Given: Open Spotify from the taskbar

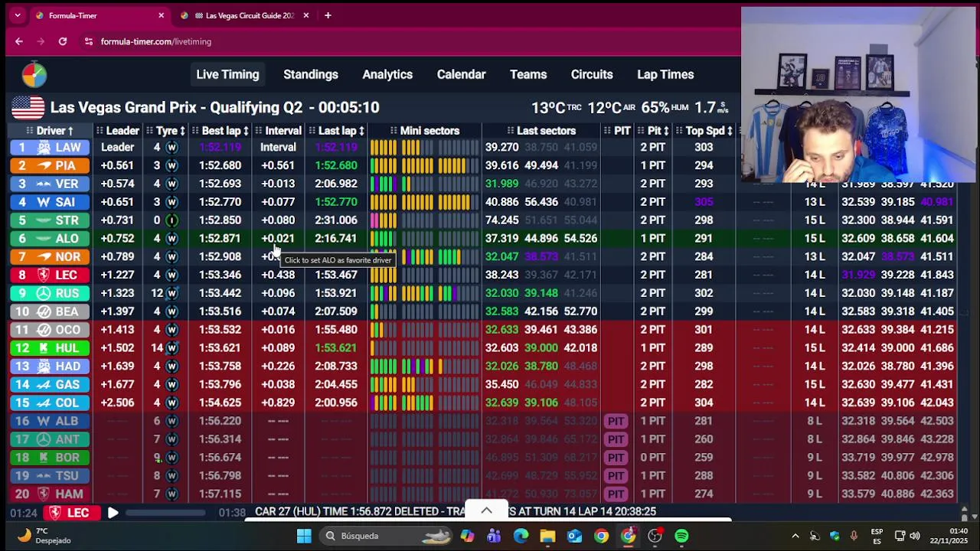Looking at the screenshot, I should (681, 536).
